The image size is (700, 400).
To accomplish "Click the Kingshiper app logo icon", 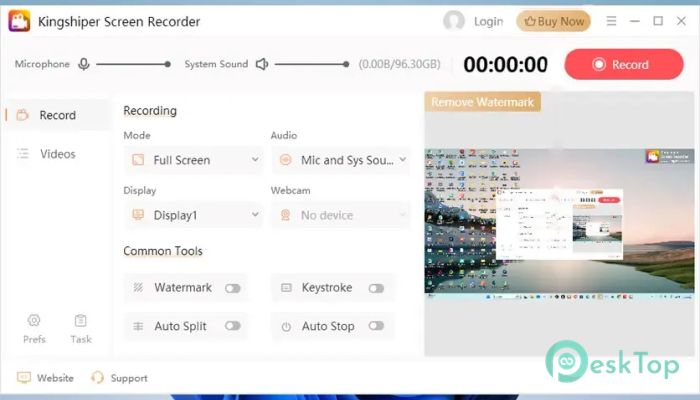I will [x=19, y=21].
